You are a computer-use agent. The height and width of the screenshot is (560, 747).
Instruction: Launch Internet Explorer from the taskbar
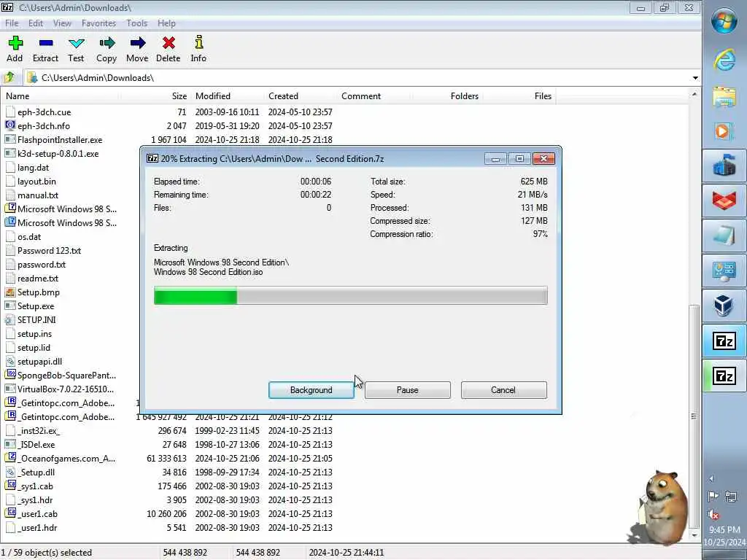tap(724, 61)
